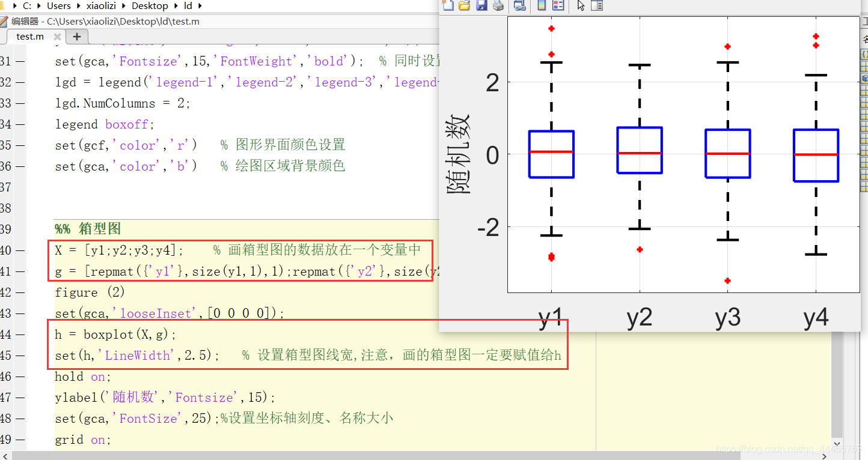Place cursor in 'h = boxplot(X,g);' line
The width and height of the screenshot is (868, 460).
click(x=116, y=334)
